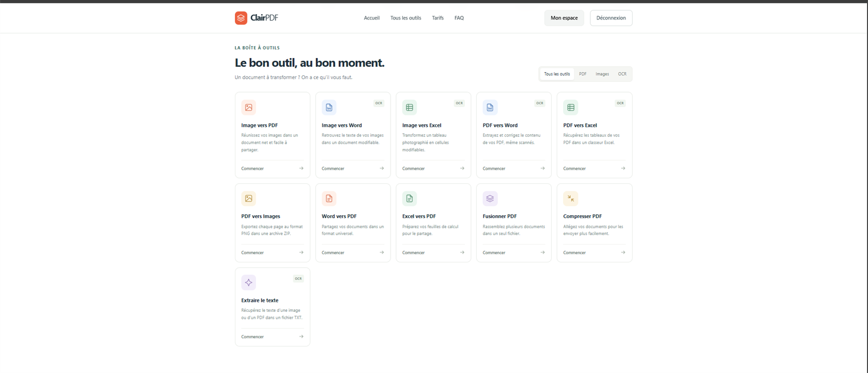
Task: Click the Word vers PDF file icon
Action: (329, 198)
